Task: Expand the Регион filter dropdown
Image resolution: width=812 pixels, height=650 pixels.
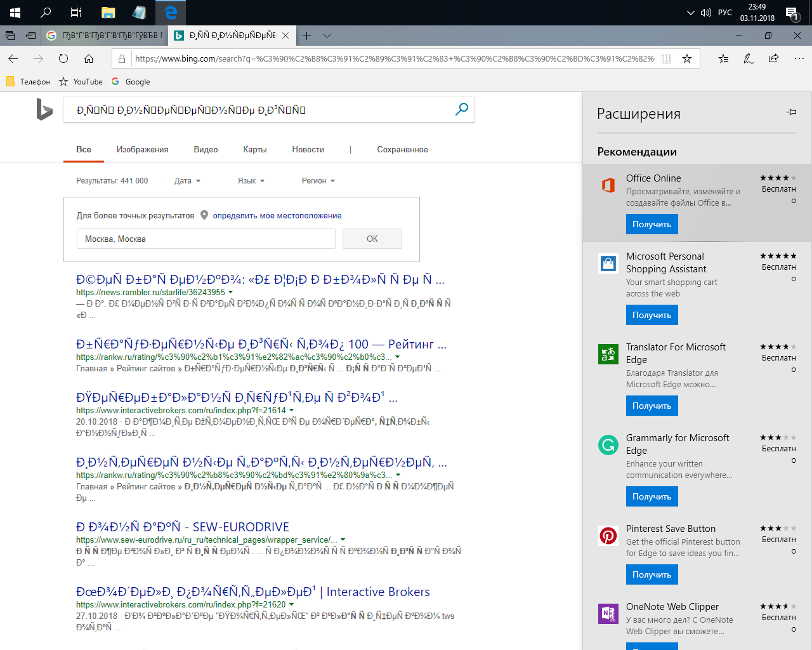Action: 318,181
